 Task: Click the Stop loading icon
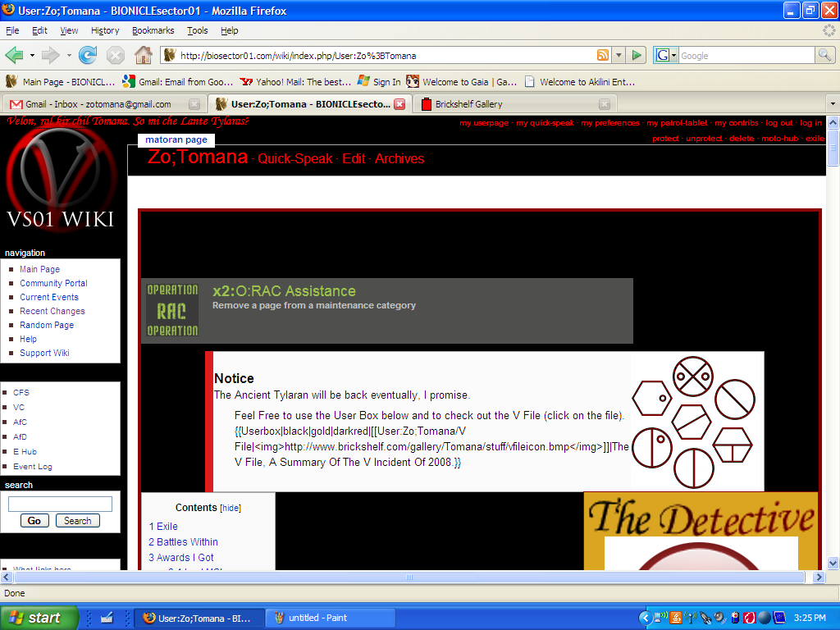pos(116,55)
